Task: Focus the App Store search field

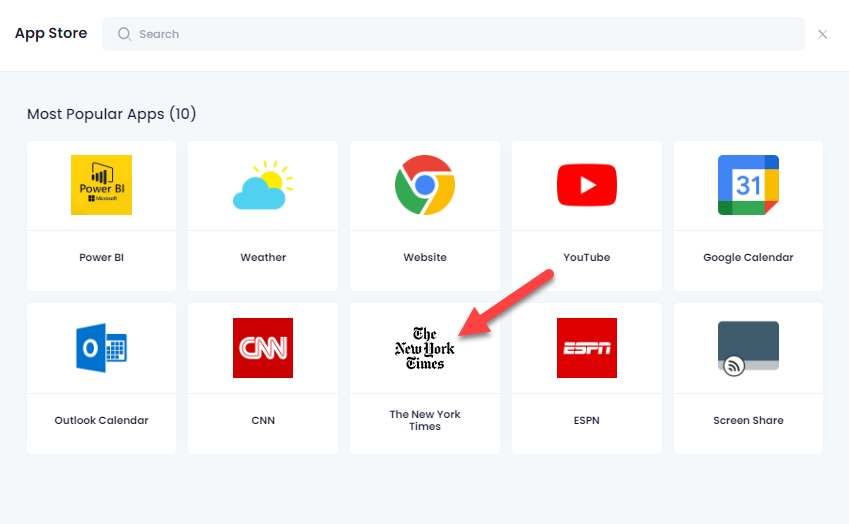Action: point(453,34)
